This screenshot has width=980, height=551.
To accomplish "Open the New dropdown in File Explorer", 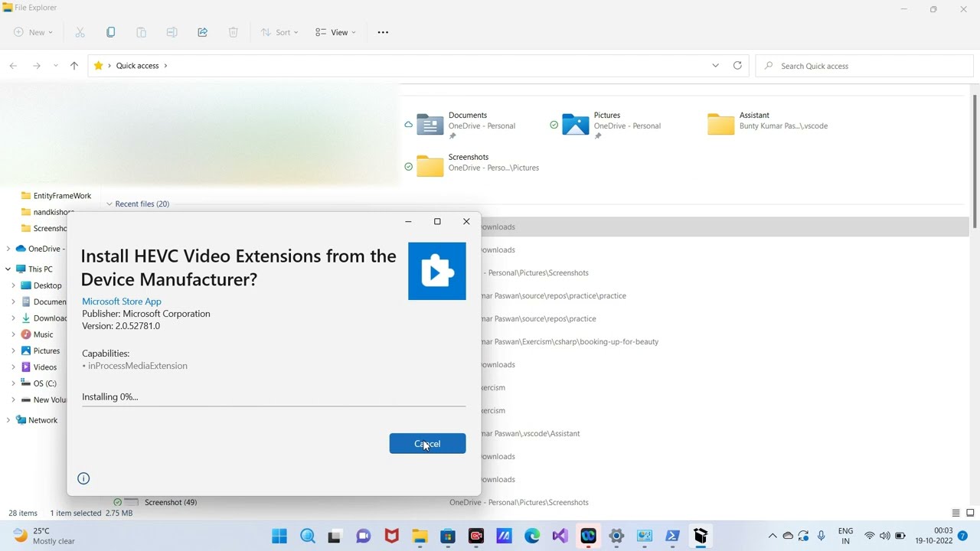I will tap(34, 32).
